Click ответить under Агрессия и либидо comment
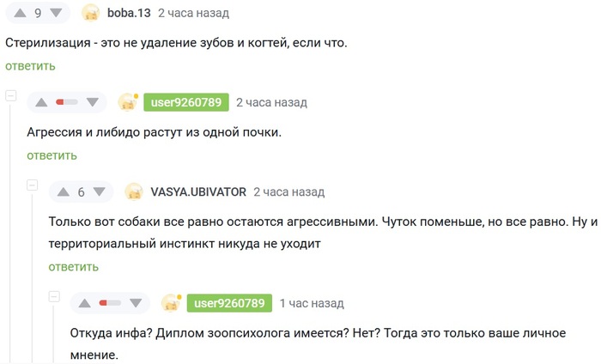The image size is (601, 364). click(x=52, y=155)
